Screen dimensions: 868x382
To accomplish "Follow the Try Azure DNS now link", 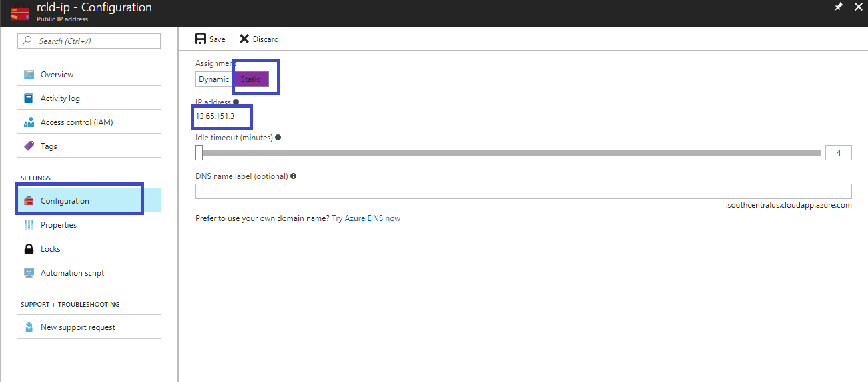I will 366,218.
